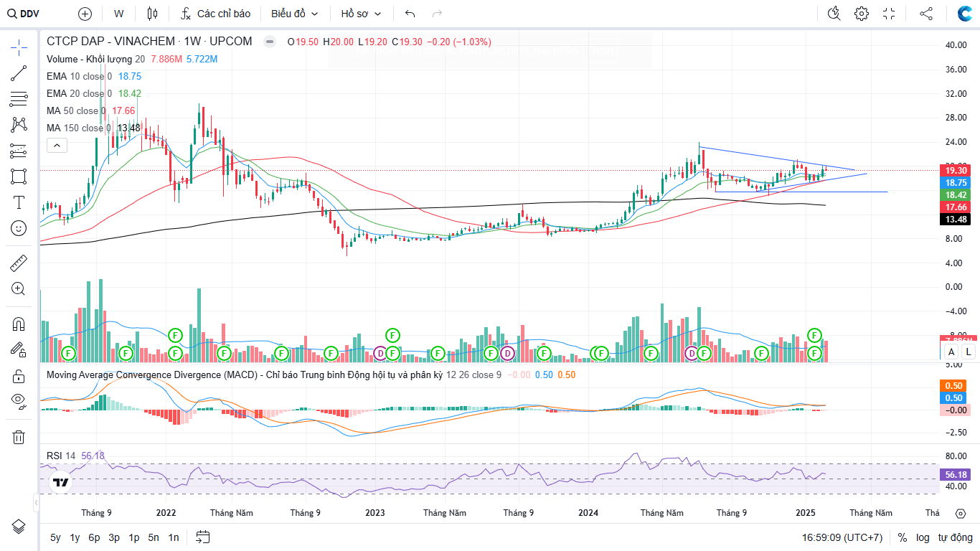Redo the last chart action
980x551 pixels.
point(437,14)
